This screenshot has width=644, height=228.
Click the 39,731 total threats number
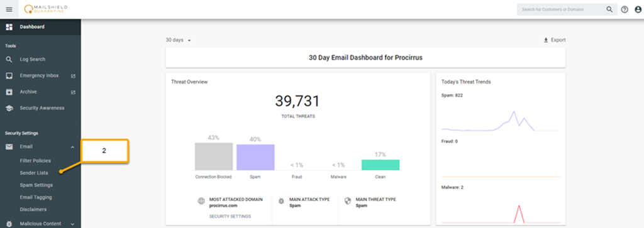pos(297,101)
